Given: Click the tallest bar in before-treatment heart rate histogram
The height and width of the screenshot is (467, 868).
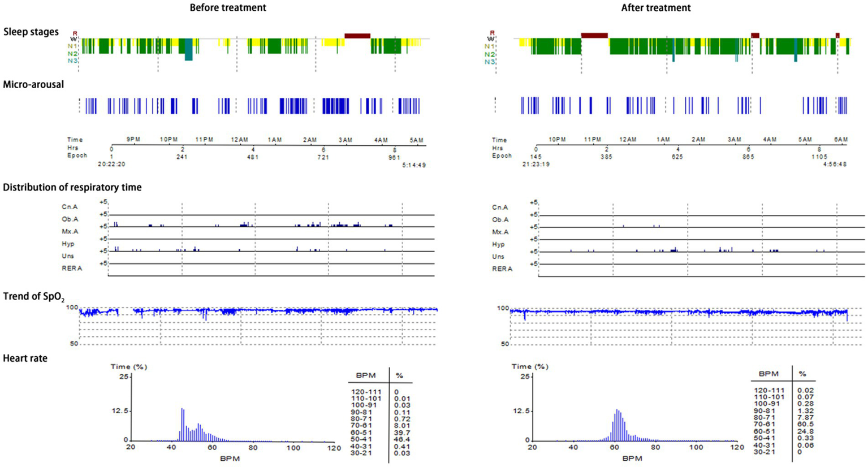Looking at the screenshot, I should click(x=182, y=424).
